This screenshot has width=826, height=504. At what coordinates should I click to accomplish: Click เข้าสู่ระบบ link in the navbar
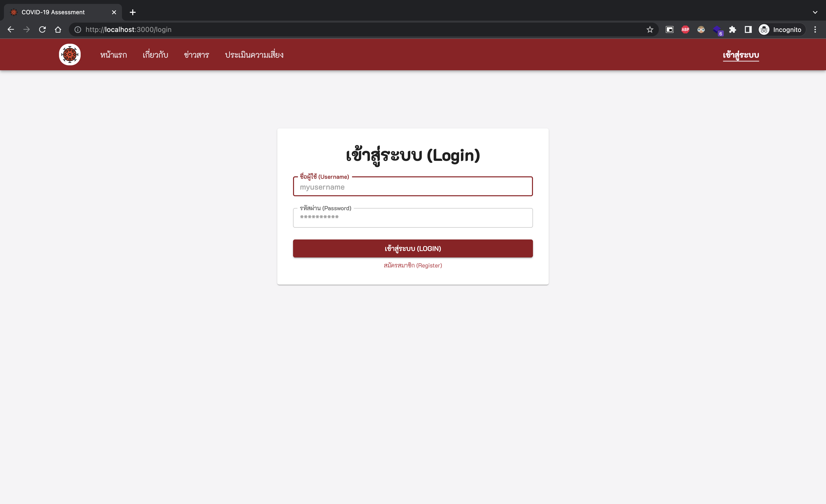[741, 55]
